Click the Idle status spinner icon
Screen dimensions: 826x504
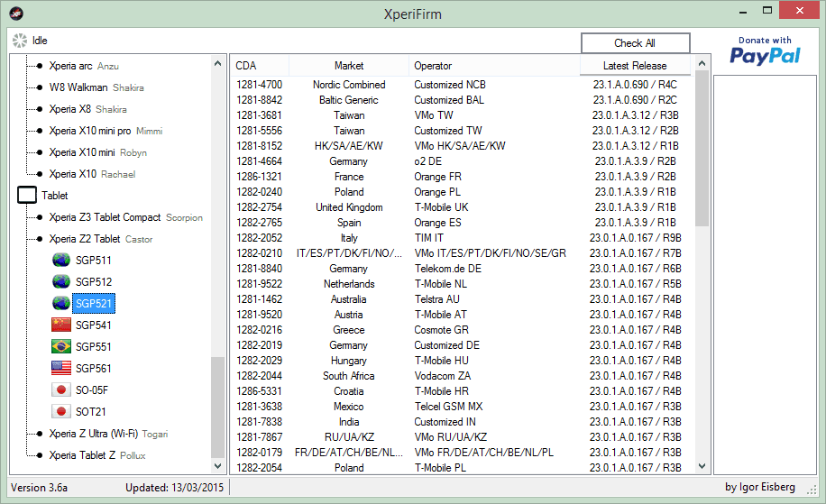point(20,41)
